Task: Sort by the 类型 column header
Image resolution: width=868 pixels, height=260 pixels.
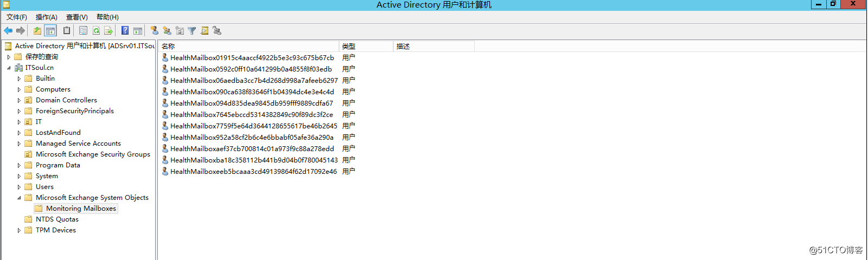Action: (366, 47)
